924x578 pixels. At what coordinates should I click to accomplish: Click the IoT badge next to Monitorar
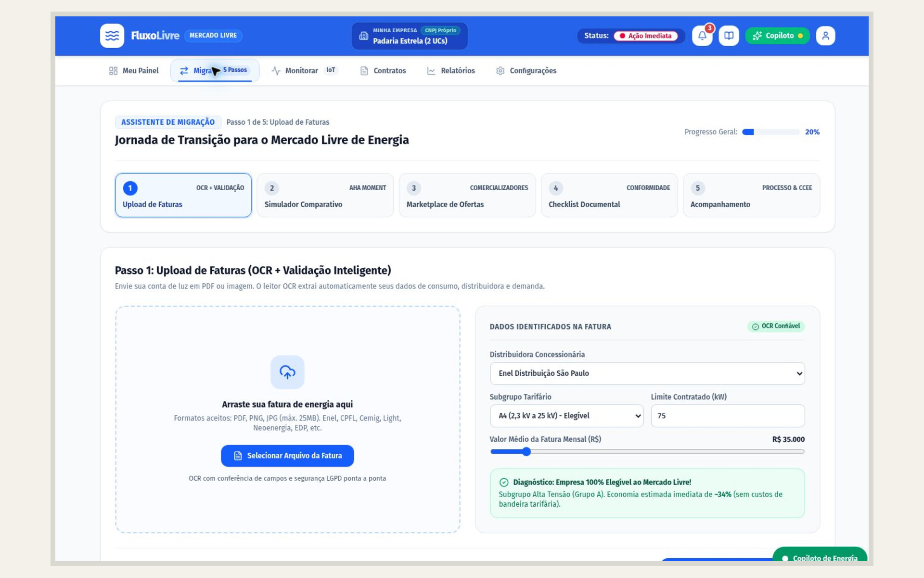pyautogui.click(x=331, y=70)
